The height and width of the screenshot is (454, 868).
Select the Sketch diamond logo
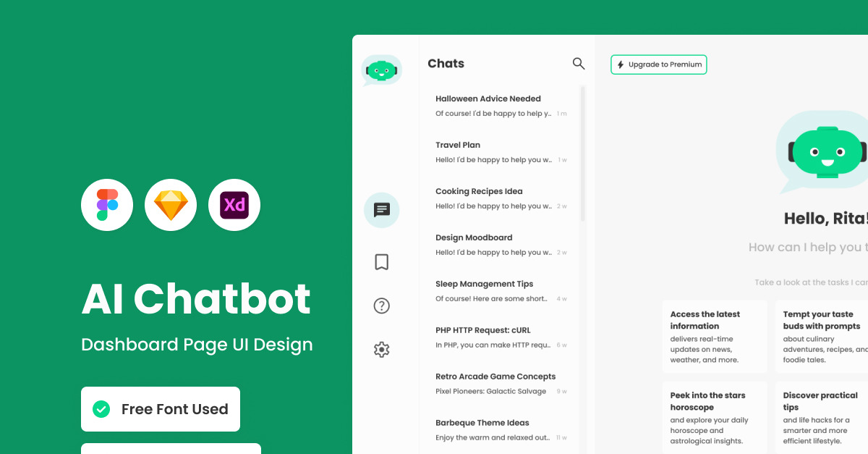pos(171,205)
